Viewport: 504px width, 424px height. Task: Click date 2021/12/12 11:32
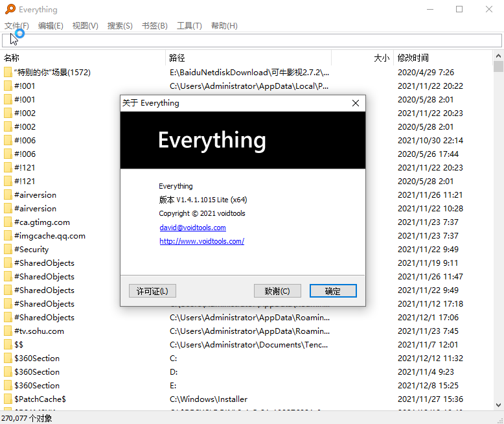(x=430, y=359)
